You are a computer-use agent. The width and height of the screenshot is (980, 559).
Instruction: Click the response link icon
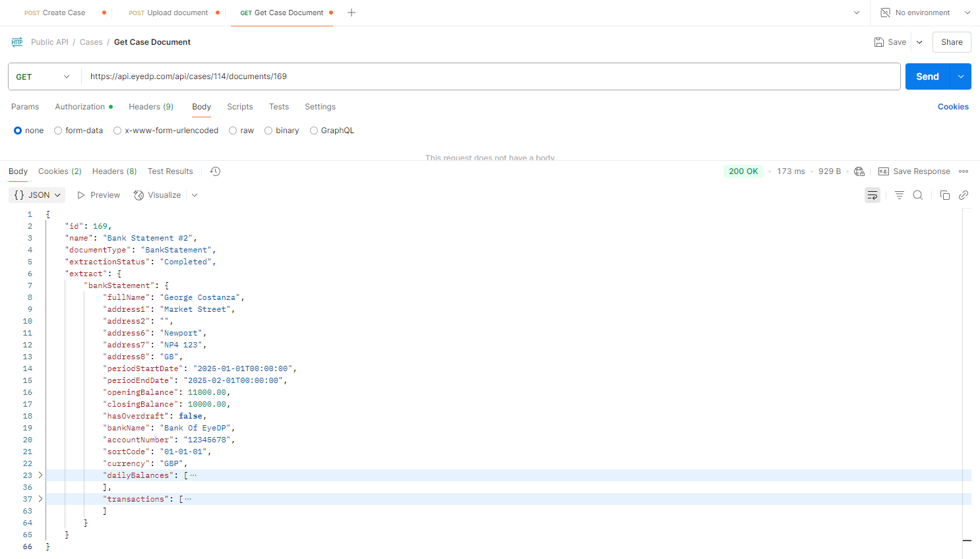tap(964, 195)
